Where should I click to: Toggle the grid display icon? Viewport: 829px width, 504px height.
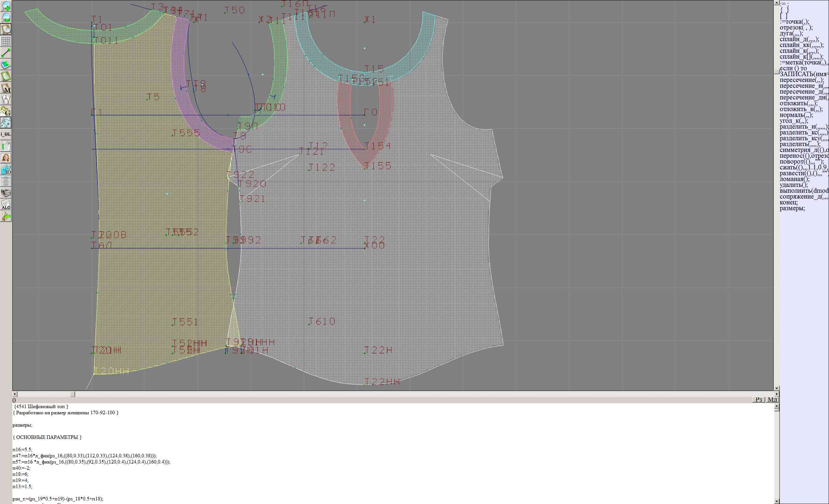tap(6, 41)
